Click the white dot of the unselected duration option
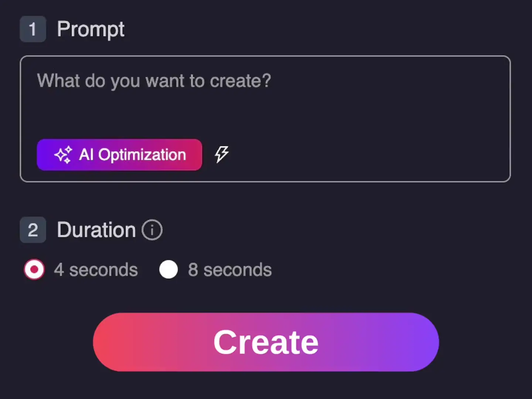Screen dimensions: 532x399 point(168,269)
